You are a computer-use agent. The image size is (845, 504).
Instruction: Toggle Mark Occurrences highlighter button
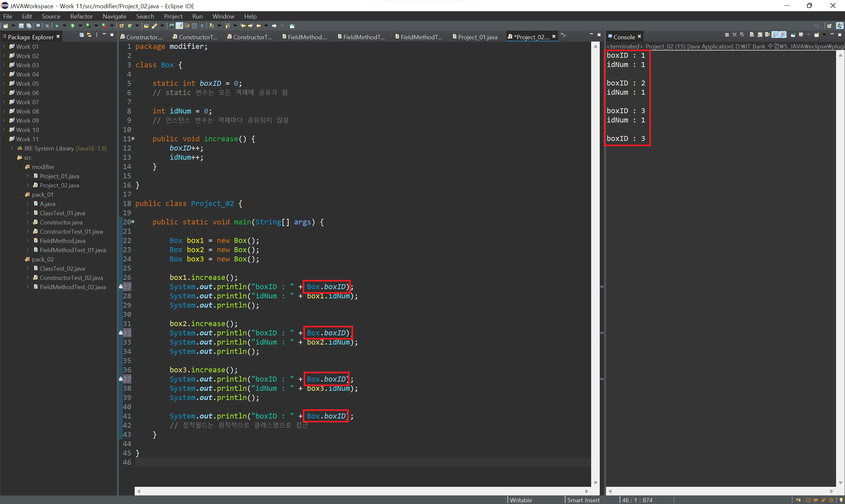click(x=179, y=26)
